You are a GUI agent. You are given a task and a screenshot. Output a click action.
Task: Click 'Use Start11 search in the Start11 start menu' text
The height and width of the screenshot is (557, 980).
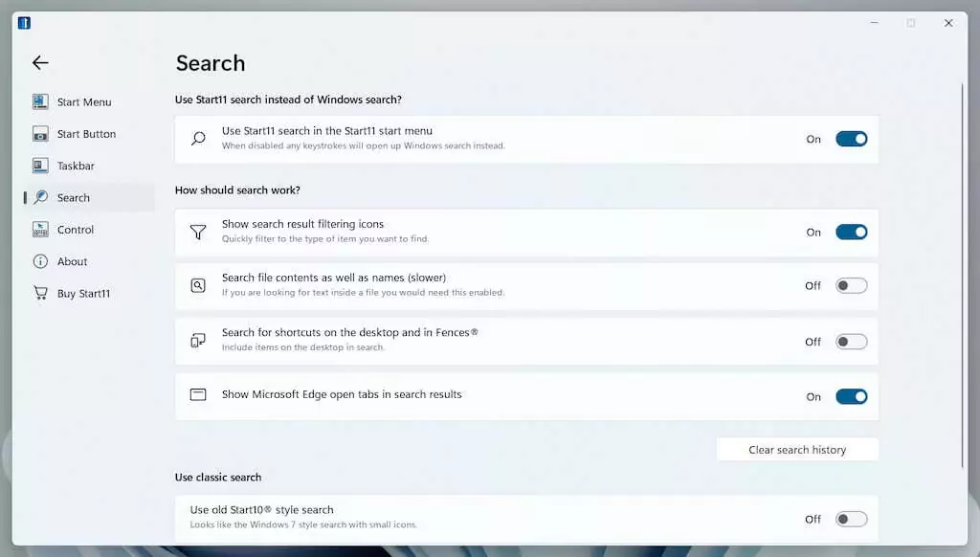pos(327,131)
